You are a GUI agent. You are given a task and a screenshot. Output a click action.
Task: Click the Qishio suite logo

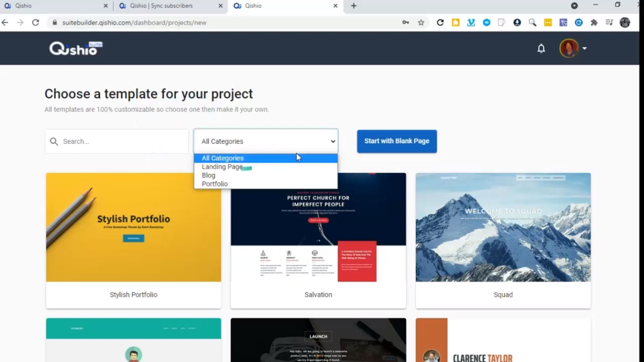pos(76,48)
